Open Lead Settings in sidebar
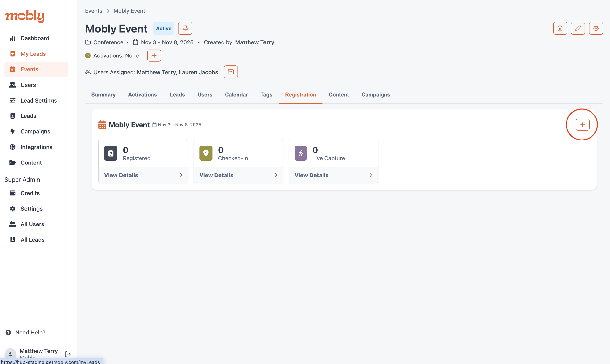Viewport: 610px width, 364px height. point(39,101)
